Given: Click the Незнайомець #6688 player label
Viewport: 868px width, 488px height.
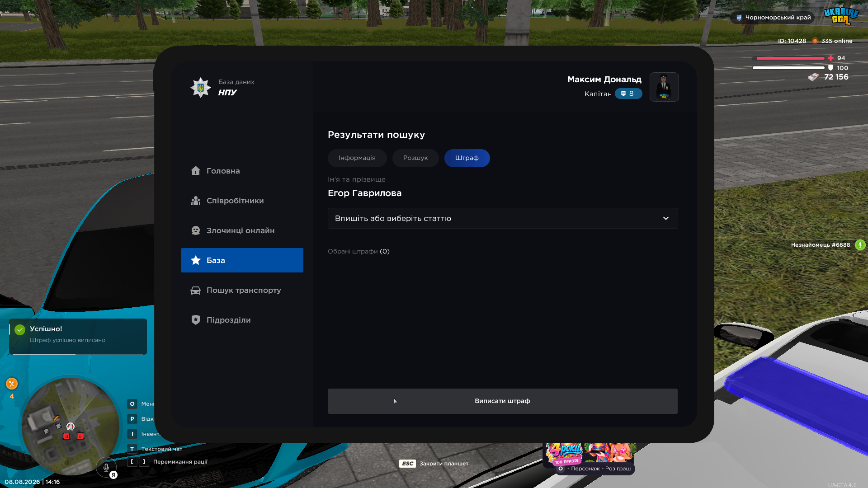Looking at the screenshot, I should [x=821, y=245].
